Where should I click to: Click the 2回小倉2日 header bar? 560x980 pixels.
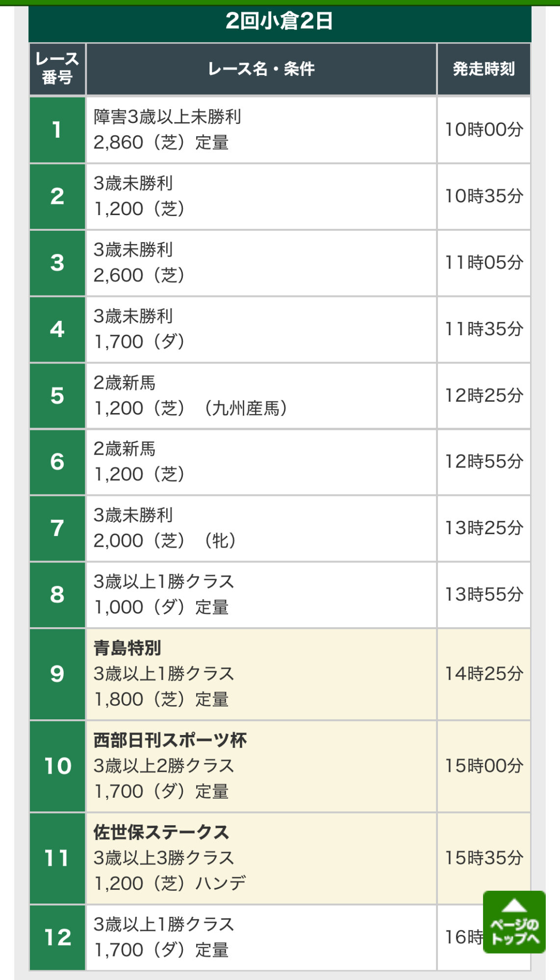tap(280, 22)
